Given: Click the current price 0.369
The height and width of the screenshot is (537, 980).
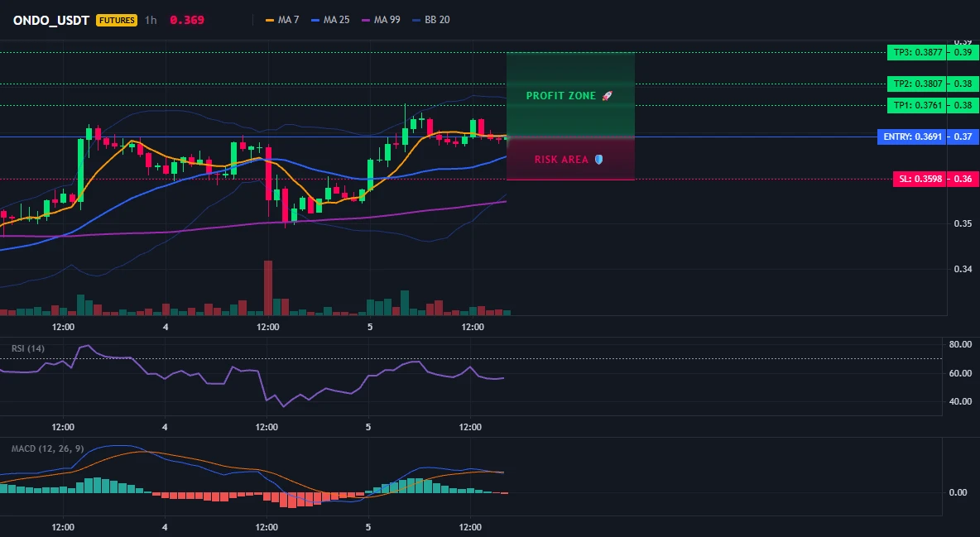Looking at the screenshot, I should point(187,20).
